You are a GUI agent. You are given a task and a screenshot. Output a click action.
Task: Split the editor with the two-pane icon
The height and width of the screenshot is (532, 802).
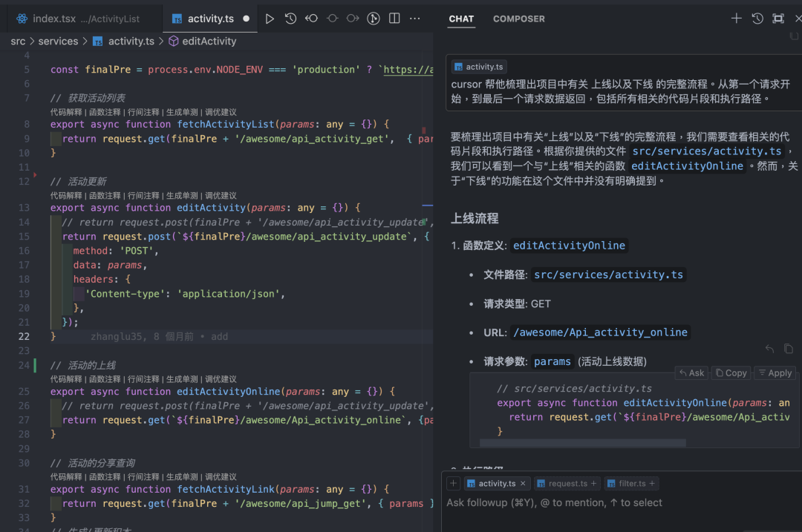[394, 19]
